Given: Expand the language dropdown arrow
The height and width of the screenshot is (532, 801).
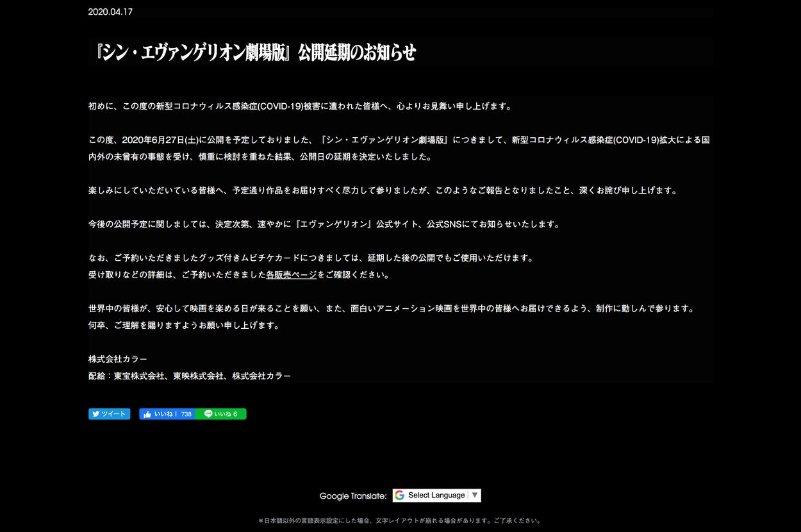Looking at the screenshot, I should pos(475,495).
